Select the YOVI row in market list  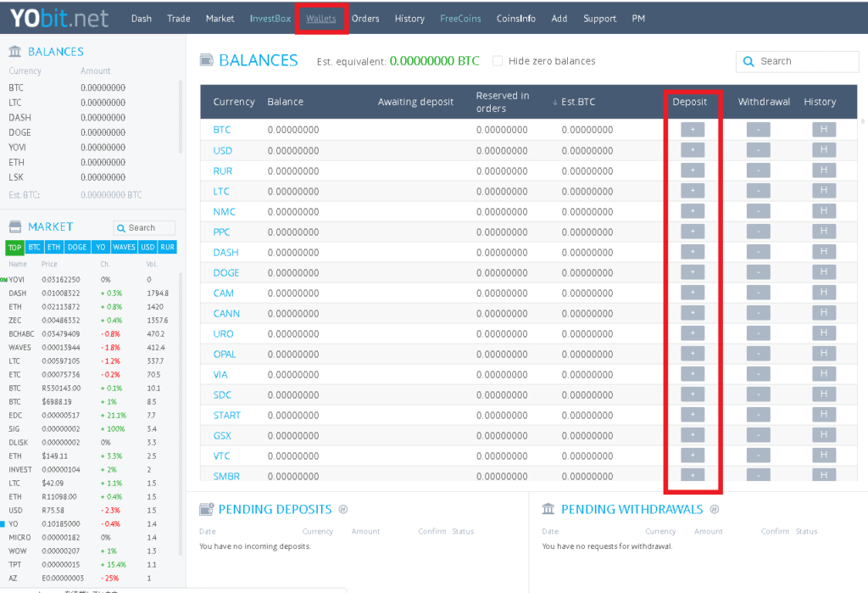pos(88,279)
